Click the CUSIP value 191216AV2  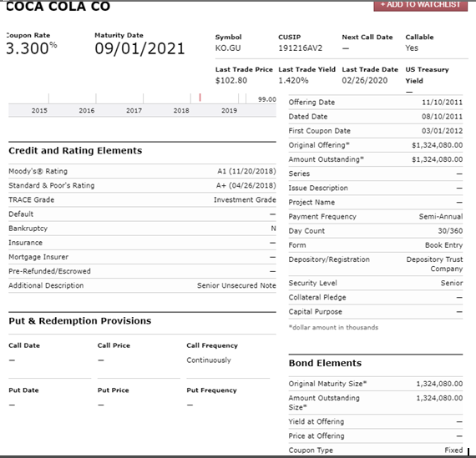pyautogui.click(x=301, y=48)
